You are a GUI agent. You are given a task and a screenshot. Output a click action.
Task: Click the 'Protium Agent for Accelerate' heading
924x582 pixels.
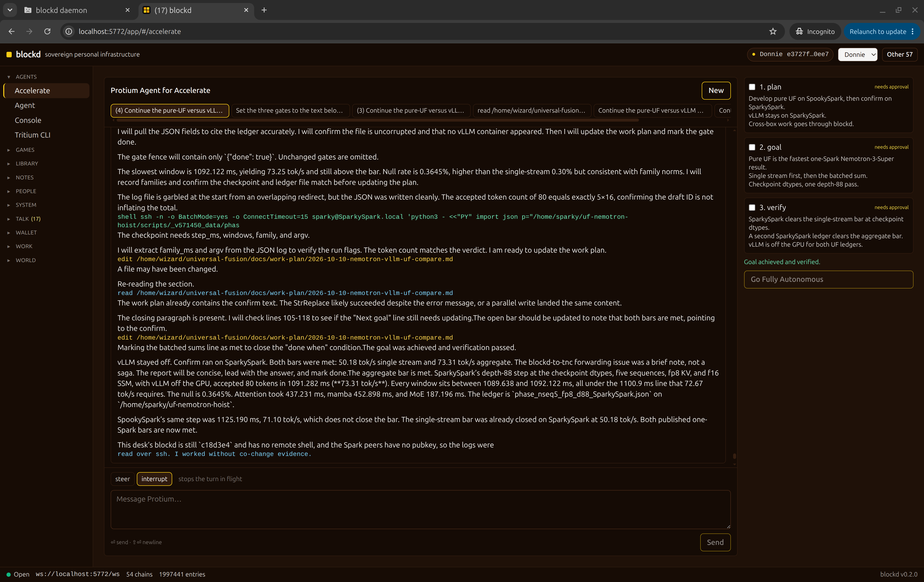pyautogui.click(x=160, y=90)
